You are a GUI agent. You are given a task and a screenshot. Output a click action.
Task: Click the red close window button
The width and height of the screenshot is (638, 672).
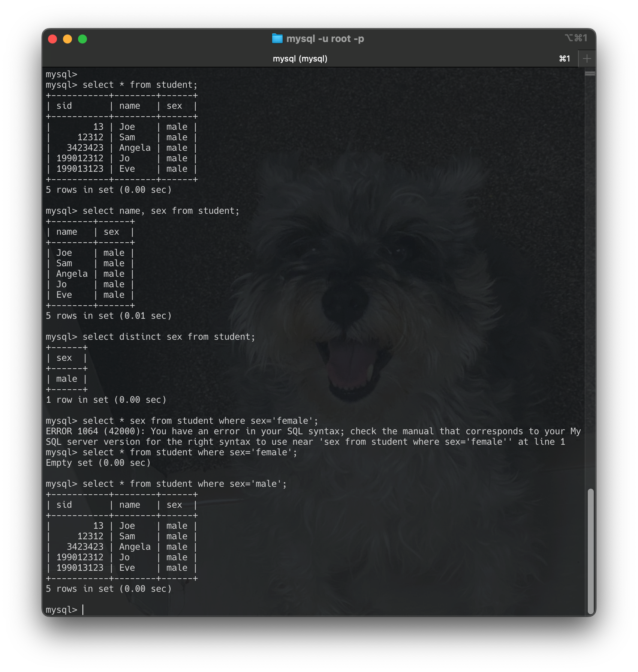(x=52, y=39)
